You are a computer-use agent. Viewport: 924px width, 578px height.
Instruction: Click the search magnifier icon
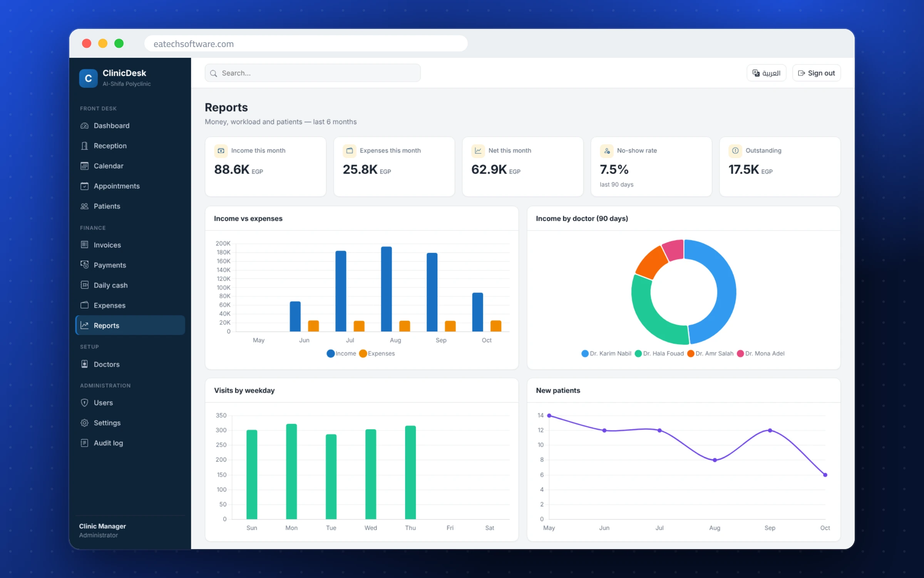(x=213, y=73)
